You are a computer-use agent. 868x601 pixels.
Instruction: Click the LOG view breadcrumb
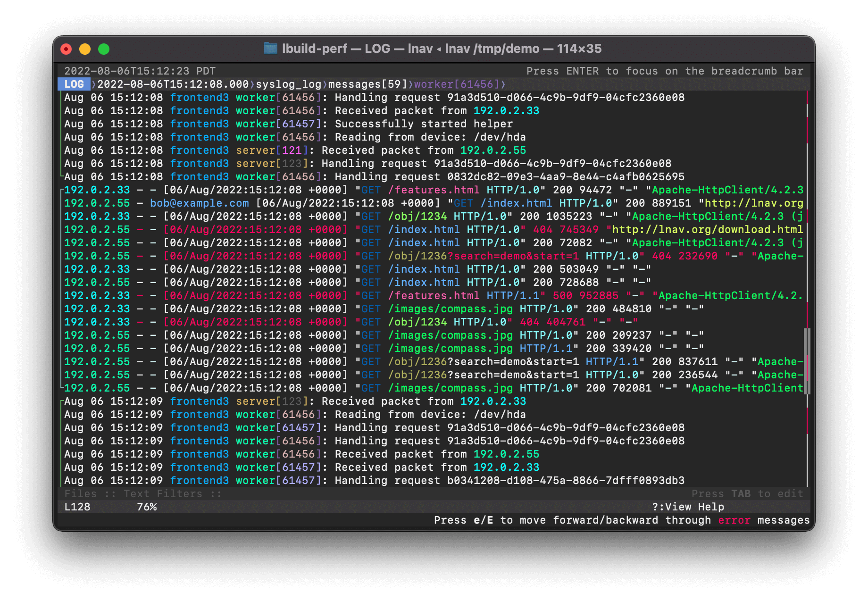coord(74,84)
